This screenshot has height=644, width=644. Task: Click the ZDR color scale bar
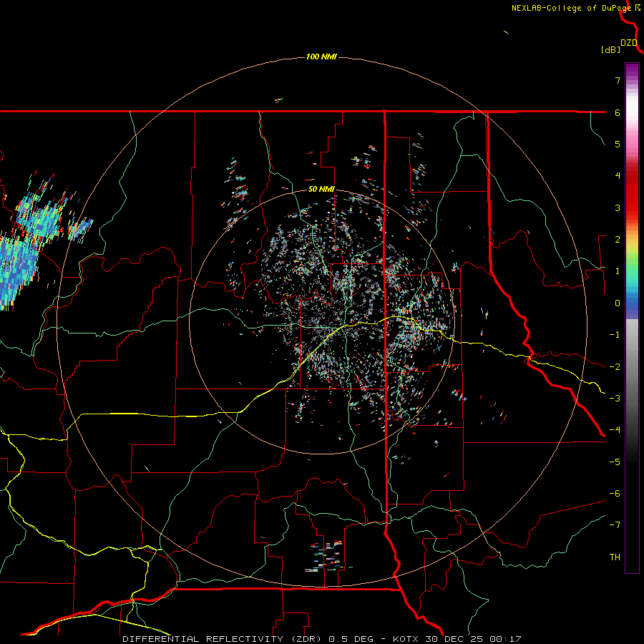coord(632,318)
